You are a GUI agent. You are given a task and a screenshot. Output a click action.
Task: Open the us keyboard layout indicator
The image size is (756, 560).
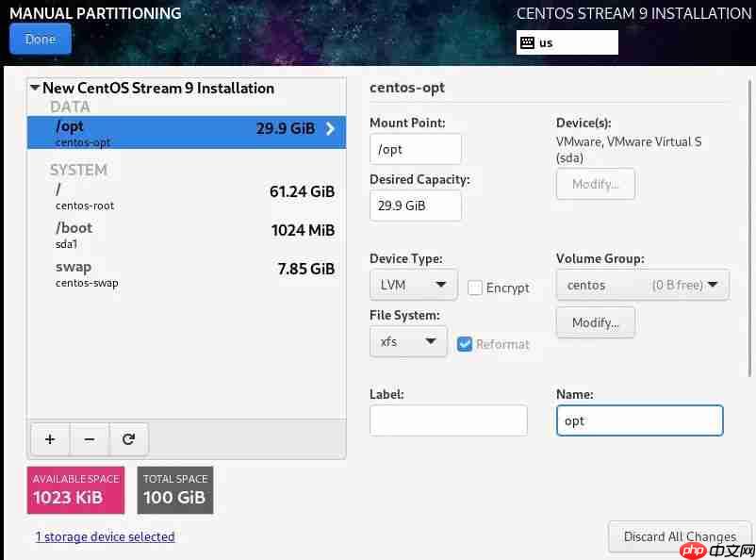tap(567, 42)
